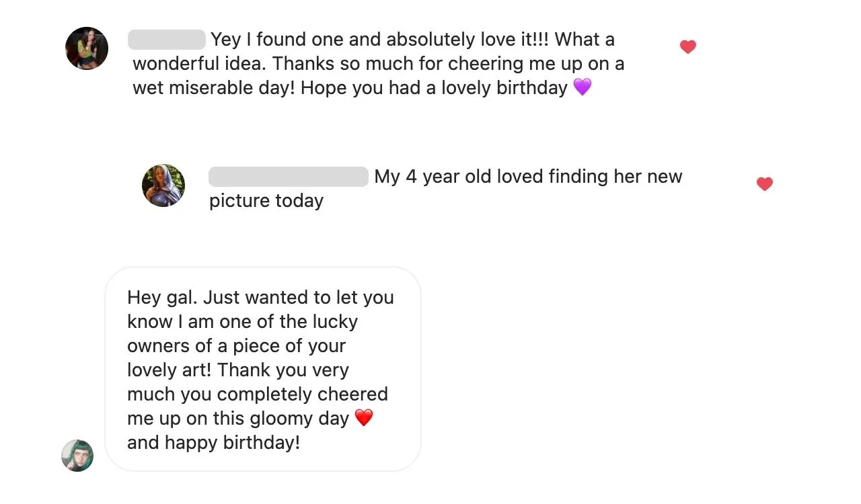Click 'owners of a piece of your' line
861x504 pixels.
tap(236, 346)
